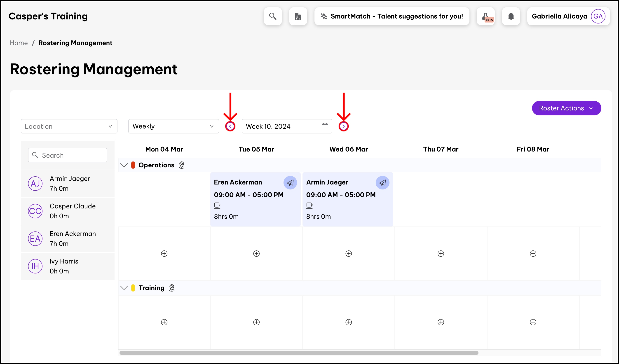Go to the next week
Viewport: 619px width, 364px height.
[x=343, y=126]
